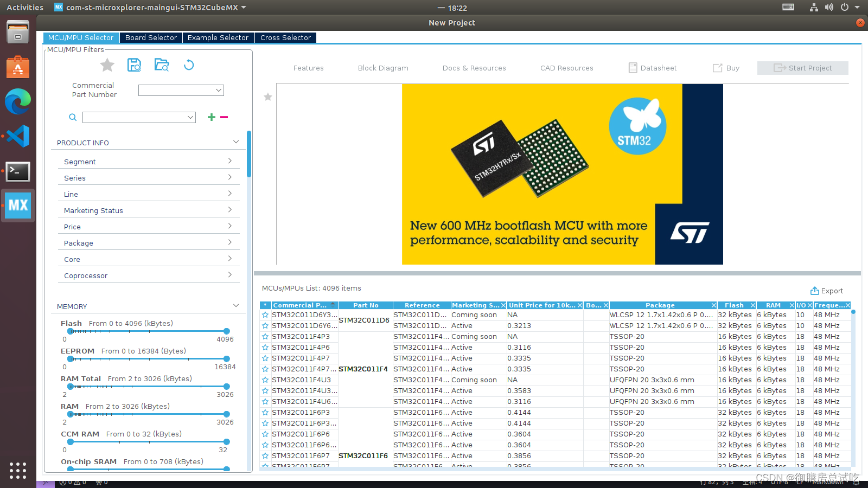Toggle the favorite star beside the banner image
The width and height of the screenshot is (868, 488).
tap(267, 97)
